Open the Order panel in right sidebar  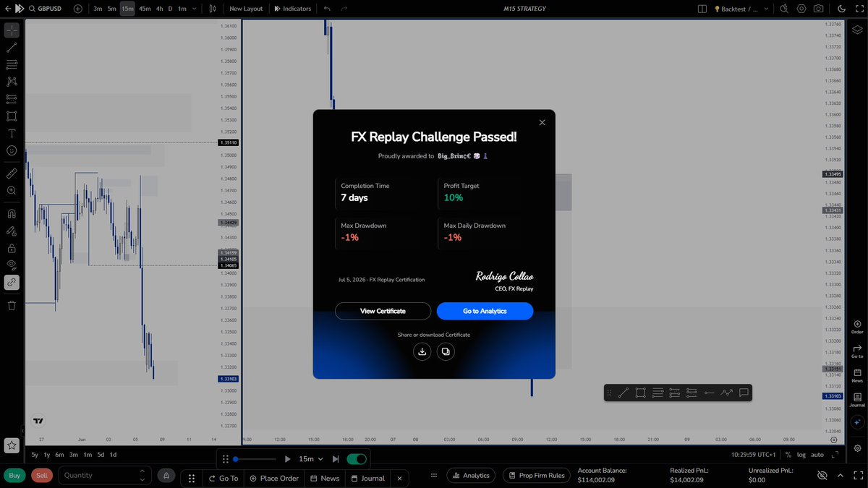point(857,327)
